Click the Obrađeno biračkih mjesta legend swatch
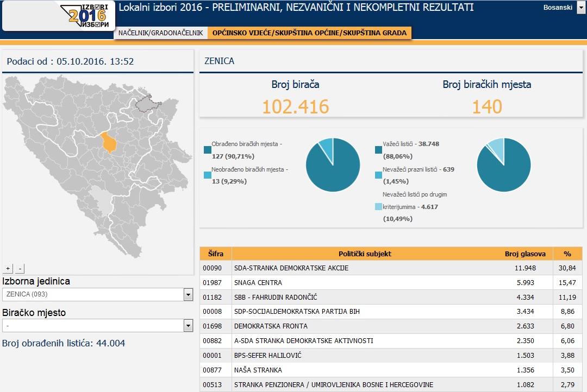The height and width of the screenshot is (392, 587). (x=208, y=149)
